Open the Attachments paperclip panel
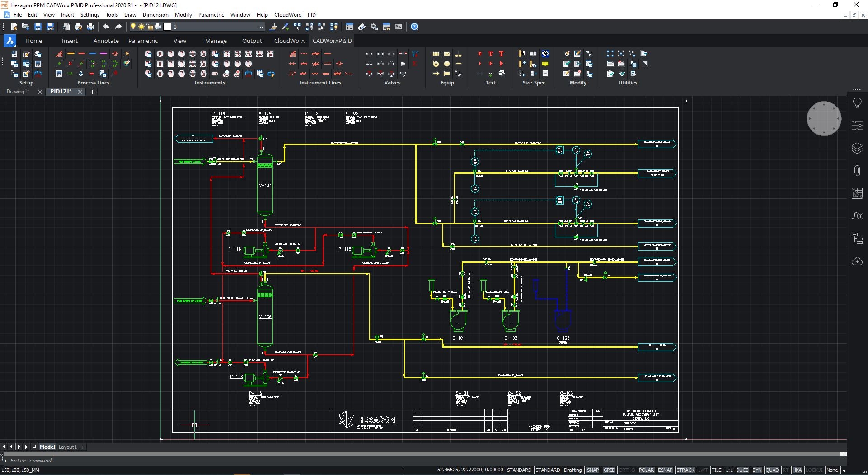868x475 pixels. [x=857, y=171]
